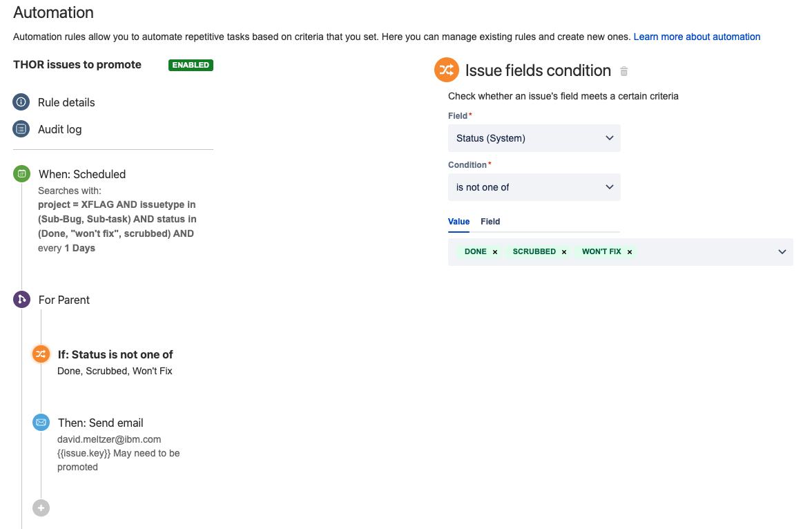812x529 pixels.
Task: Open the Condition dropdown showing is not one of
Action: pyautogui.click(x=534, y=187)
